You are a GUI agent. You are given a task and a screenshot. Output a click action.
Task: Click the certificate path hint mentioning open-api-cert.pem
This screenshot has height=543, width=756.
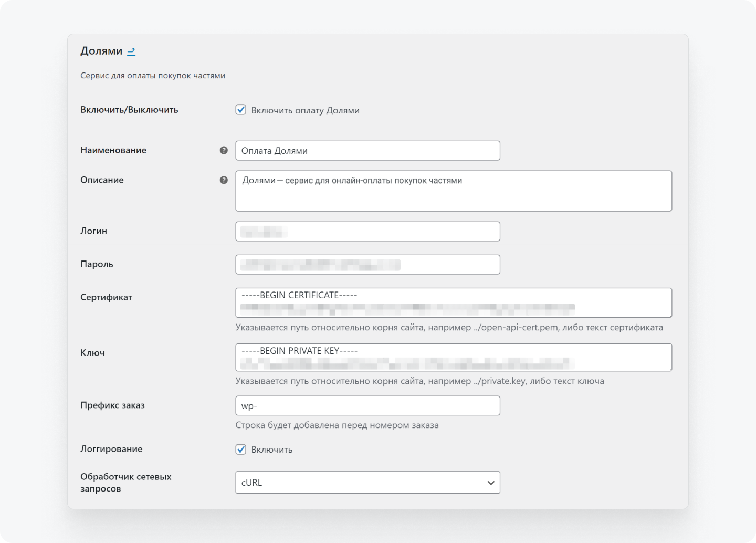click(449, 328)
